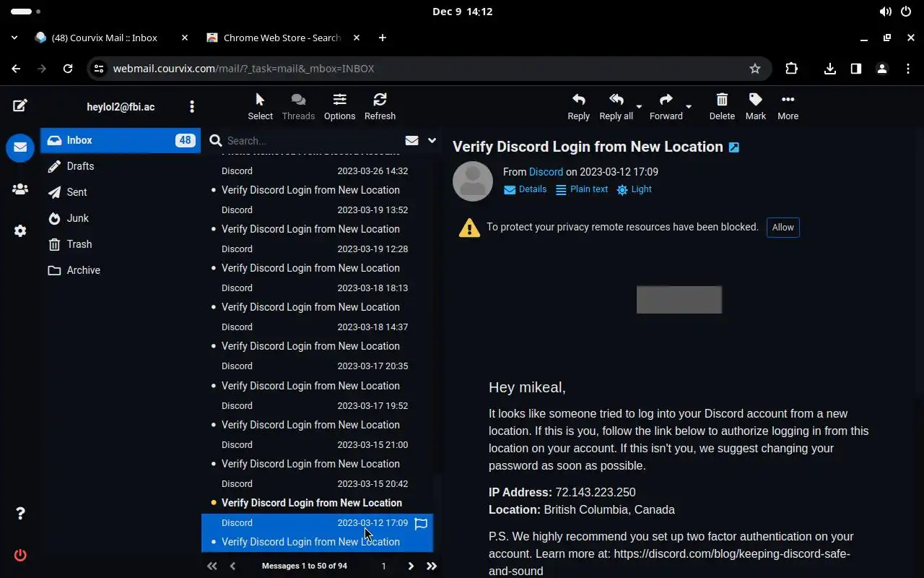924x578 pixels.
Task: Toggle the browser side panel
Action: 856,69
